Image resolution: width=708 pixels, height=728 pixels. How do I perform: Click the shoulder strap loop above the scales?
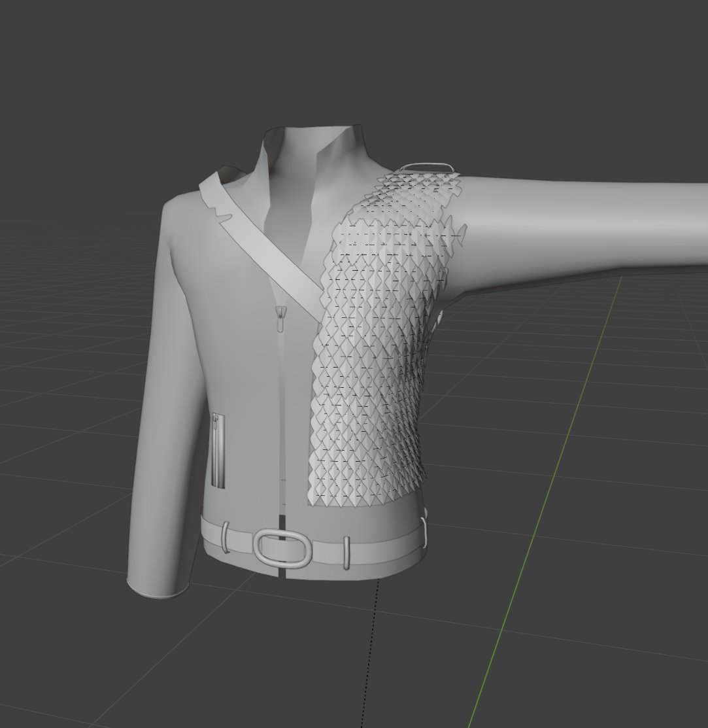coord(426,167)
